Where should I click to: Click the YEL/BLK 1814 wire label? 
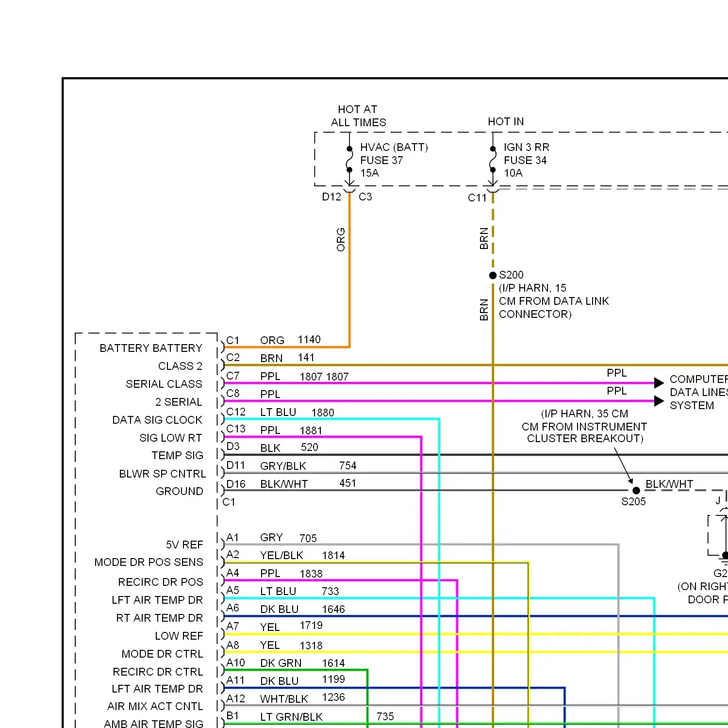302,555
